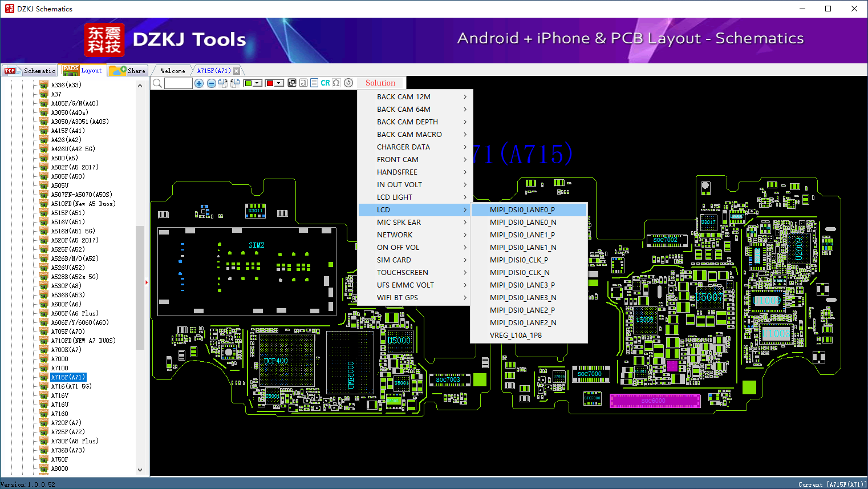868x489 pixels.
Task: Choose MIPI_DISI0_CLK_P in LCD submenu
Action: [529, 260]
